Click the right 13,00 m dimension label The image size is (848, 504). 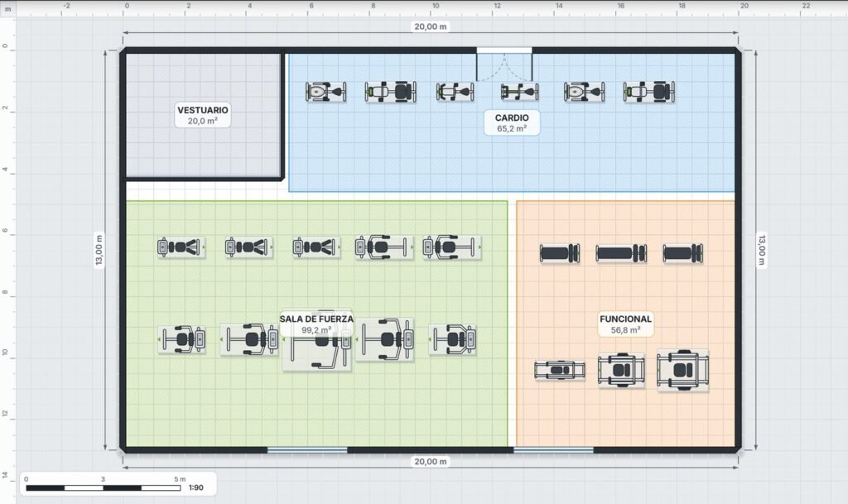coord(762,250)
